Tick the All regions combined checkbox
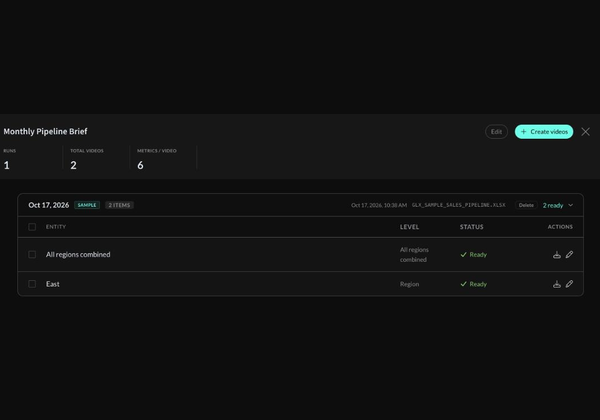Viewport: 600px width, 420px height. [32, 254]
